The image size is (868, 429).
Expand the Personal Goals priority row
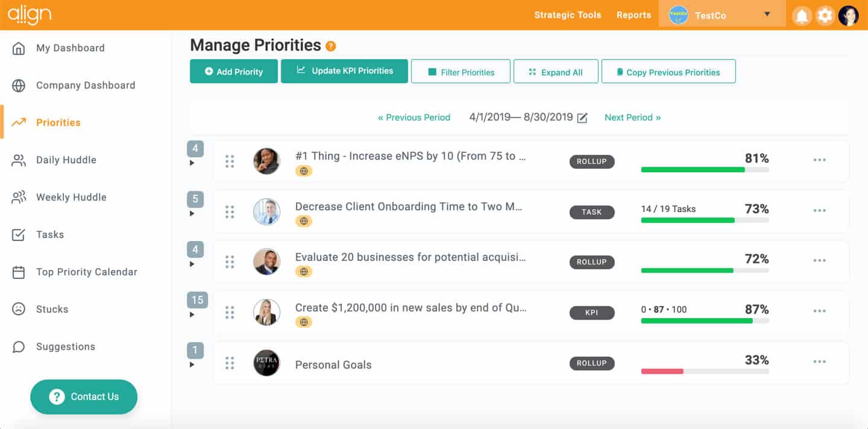tap(193, 365)
